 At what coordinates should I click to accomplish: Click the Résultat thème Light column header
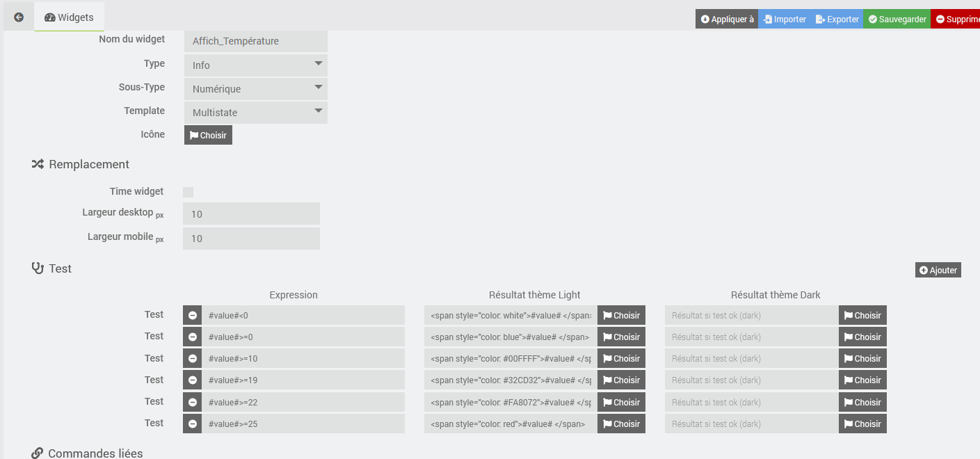[534, 295]
